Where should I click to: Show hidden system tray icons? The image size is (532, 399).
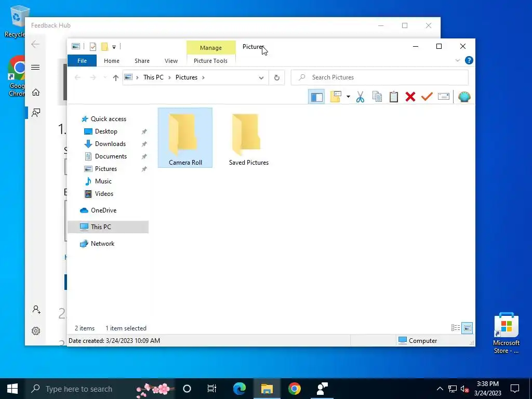pos(440,389)
